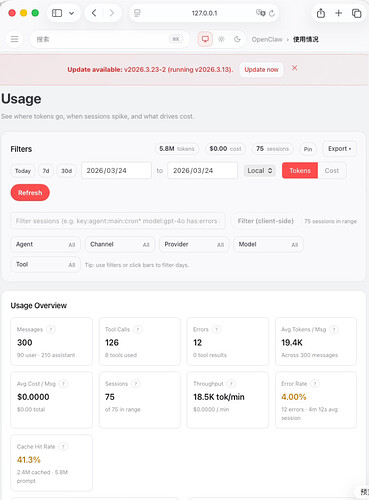Show help for Messages metric

[x=51, y=329]
